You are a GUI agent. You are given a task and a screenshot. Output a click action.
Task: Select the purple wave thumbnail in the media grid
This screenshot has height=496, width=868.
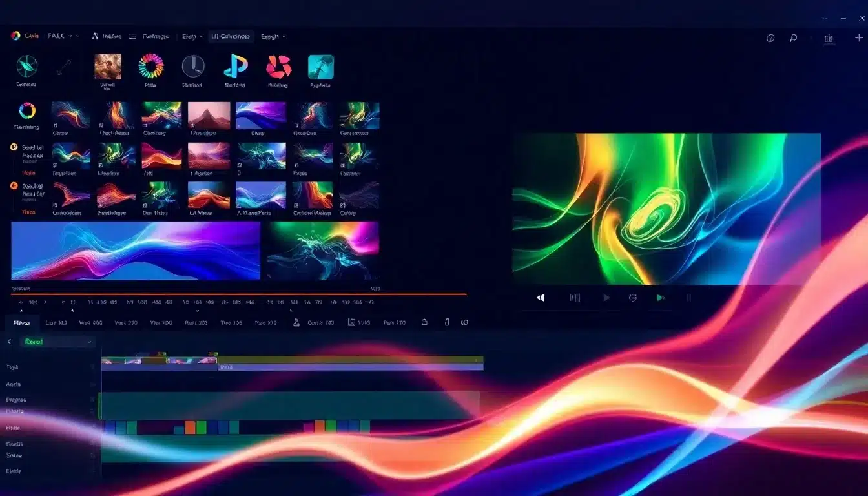261,115
